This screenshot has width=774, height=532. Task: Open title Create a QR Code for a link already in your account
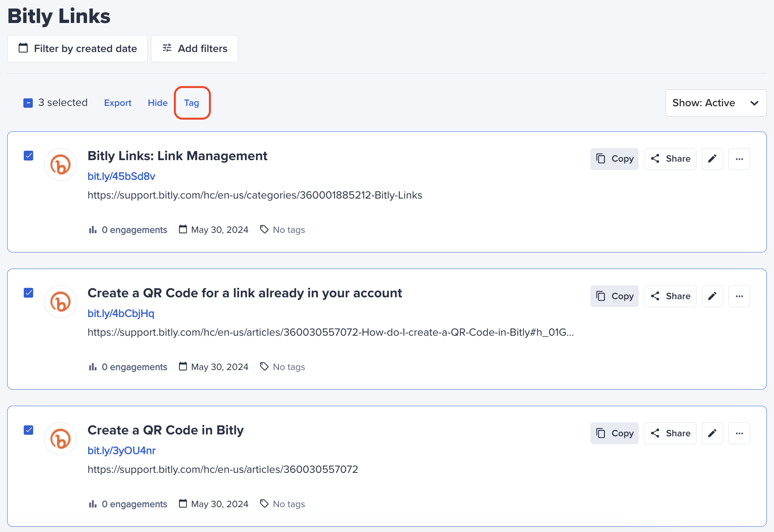pyautogui.click(x=245, y=293)
